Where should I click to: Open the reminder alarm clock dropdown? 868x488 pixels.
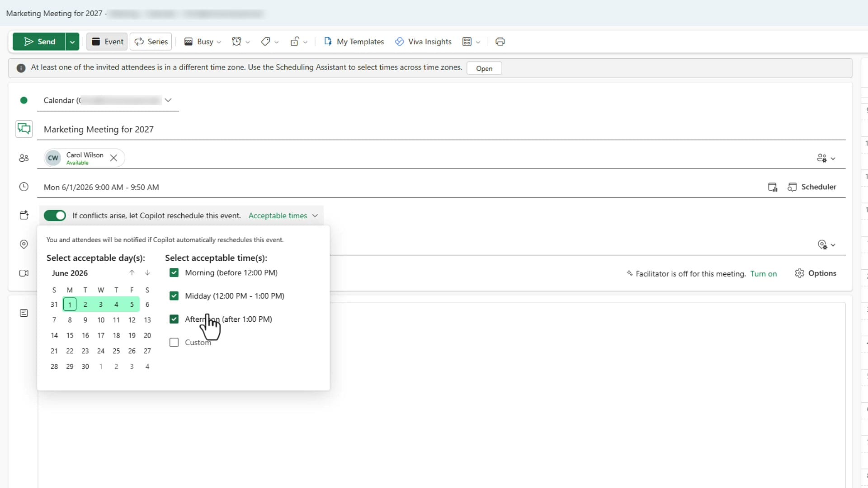[241, 42]
